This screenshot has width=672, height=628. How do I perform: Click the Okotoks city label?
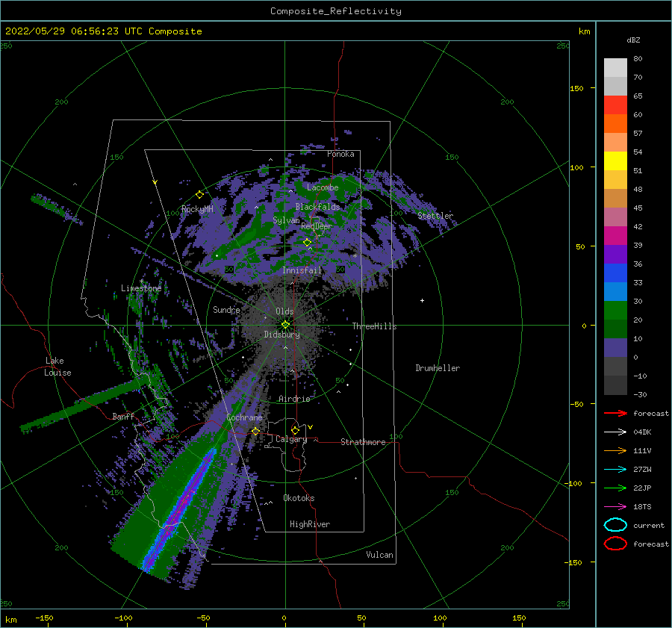(299, 498)
